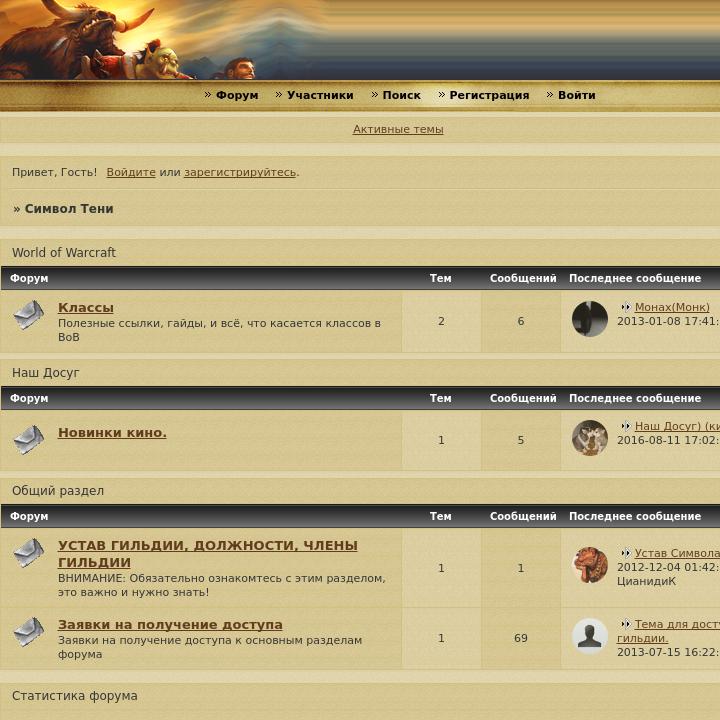Click the Общий раздел category heading
The width and height of the screenshot is (720, 720).
[x=58, y=490]
